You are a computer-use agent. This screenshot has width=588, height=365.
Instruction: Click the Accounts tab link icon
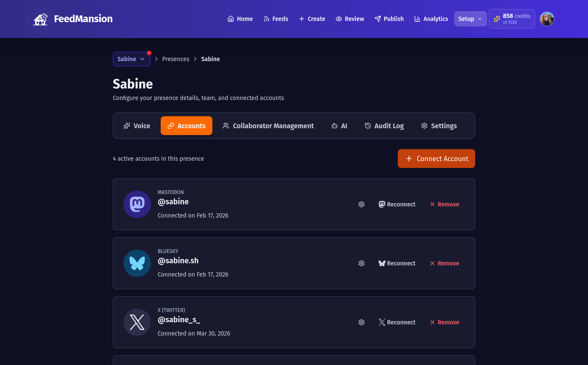[171, 126]
